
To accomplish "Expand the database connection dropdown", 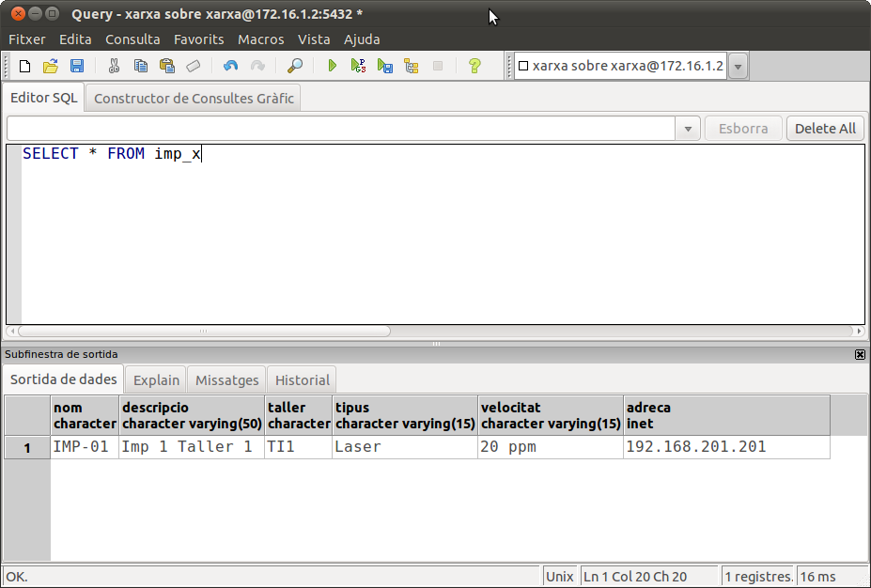I will (x=739, y=66).
